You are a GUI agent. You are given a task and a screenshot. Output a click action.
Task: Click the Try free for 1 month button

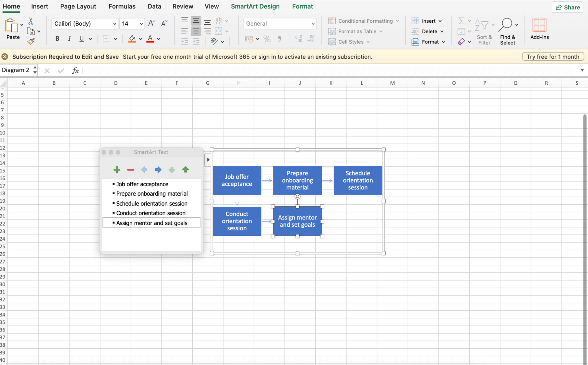(x=553, y=56)
